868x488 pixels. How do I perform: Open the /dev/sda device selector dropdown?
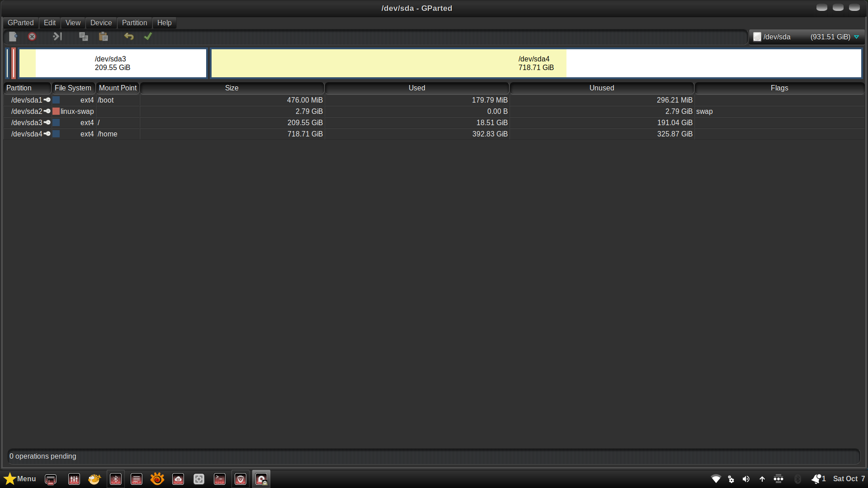point(807,37)
